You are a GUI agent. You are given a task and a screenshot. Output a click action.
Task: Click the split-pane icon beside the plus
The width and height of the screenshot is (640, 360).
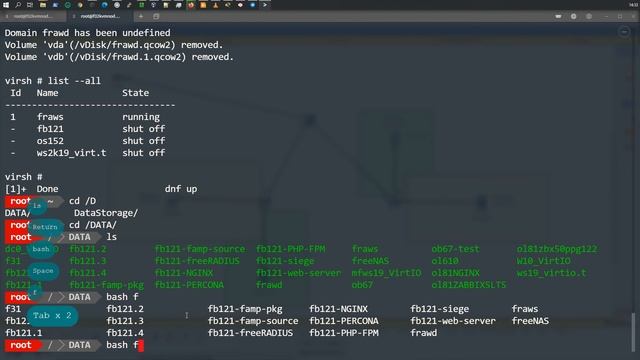point(156,16)
